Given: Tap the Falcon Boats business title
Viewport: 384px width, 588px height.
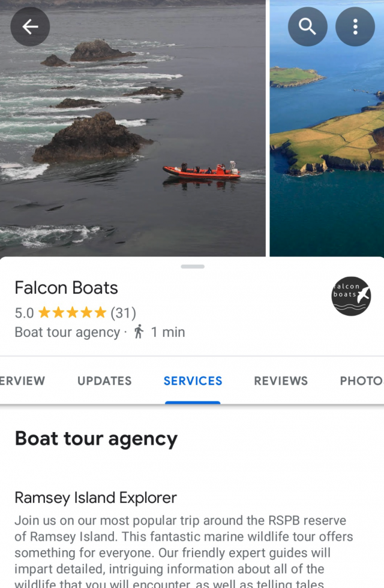Looking at the screenshot, I should pyautogui.click(x=66, y=288).
